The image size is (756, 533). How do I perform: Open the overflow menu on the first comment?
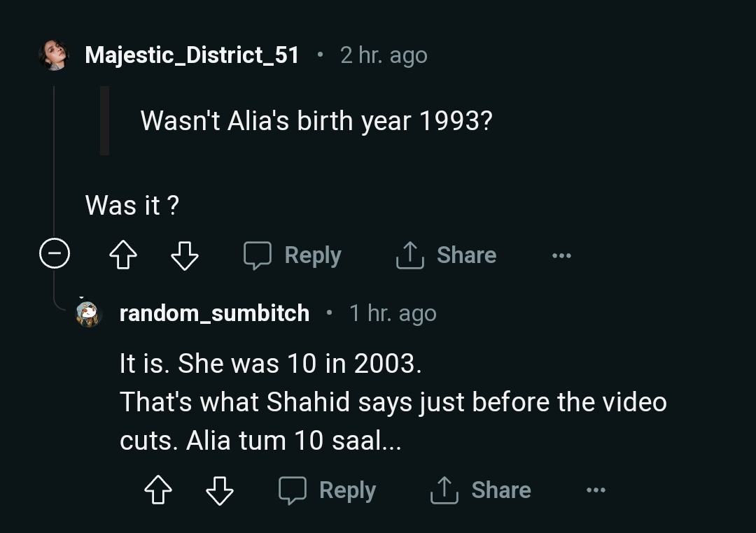(x=561, y=255)
